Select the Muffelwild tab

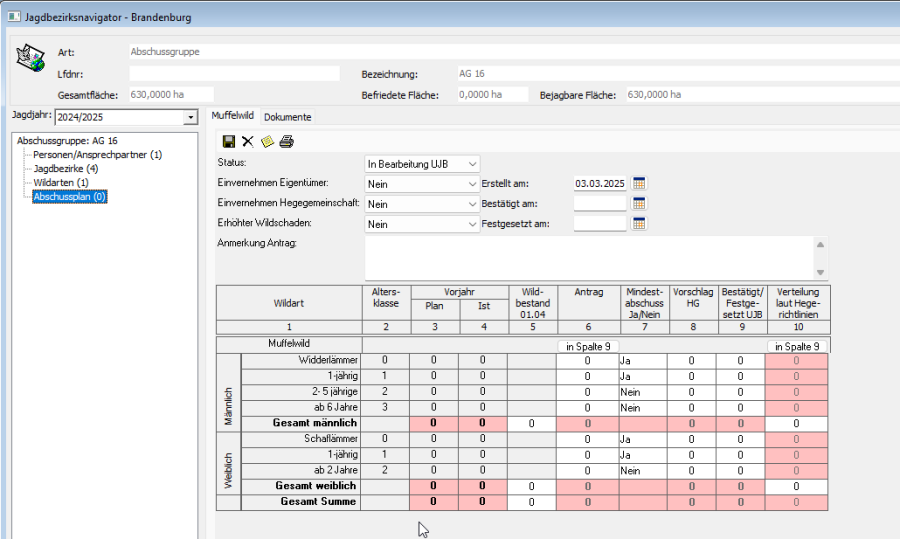233,117
